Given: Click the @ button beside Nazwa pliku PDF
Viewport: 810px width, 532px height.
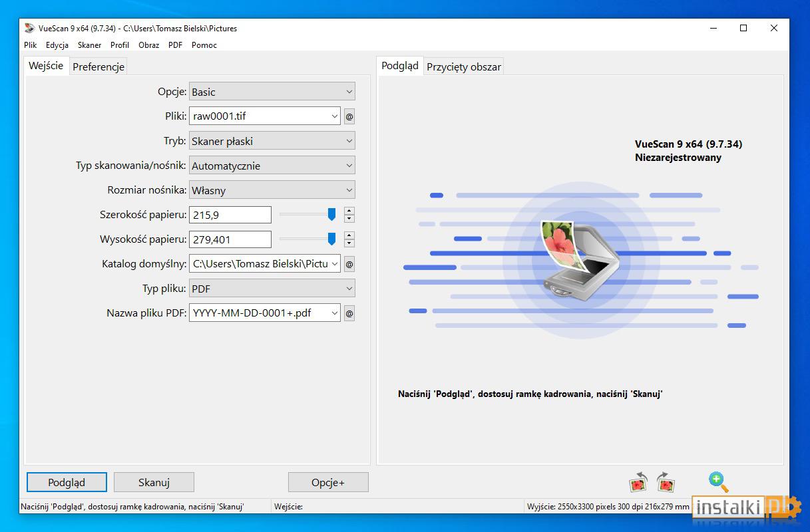Looking at the screenshot, I should pyautogui.click(x=349, y=313).
